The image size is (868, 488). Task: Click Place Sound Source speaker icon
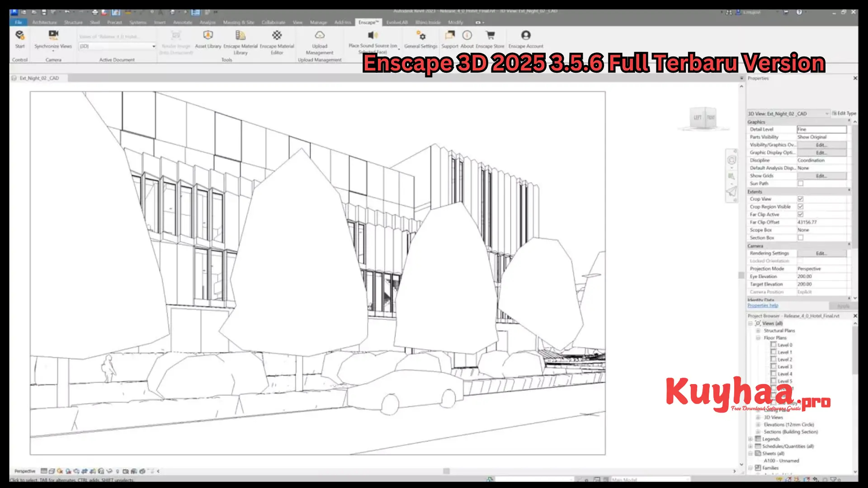coord(373,35)
